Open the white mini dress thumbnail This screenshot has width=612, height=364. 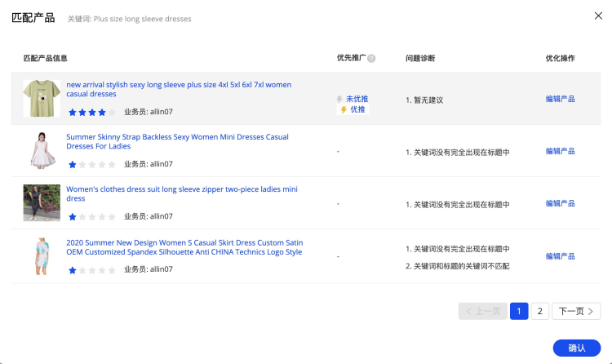tap(42, 150)
